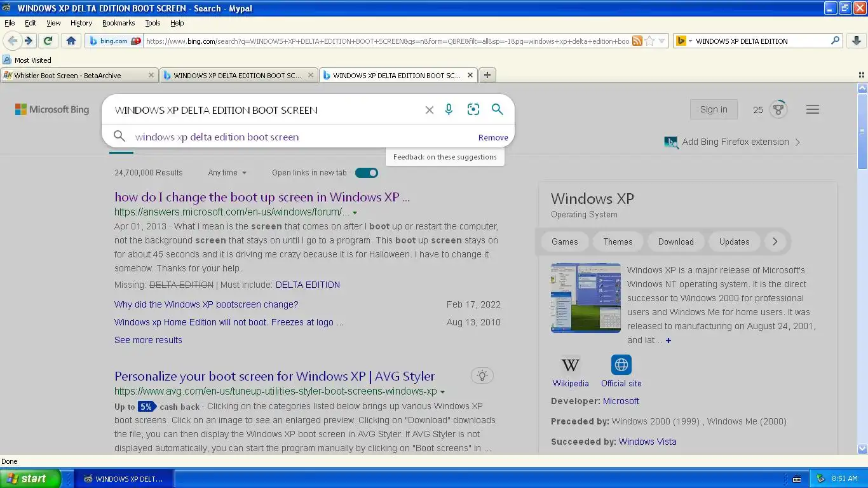Click in the Bing search query field
868x488 pixels.
click(264, 110)
